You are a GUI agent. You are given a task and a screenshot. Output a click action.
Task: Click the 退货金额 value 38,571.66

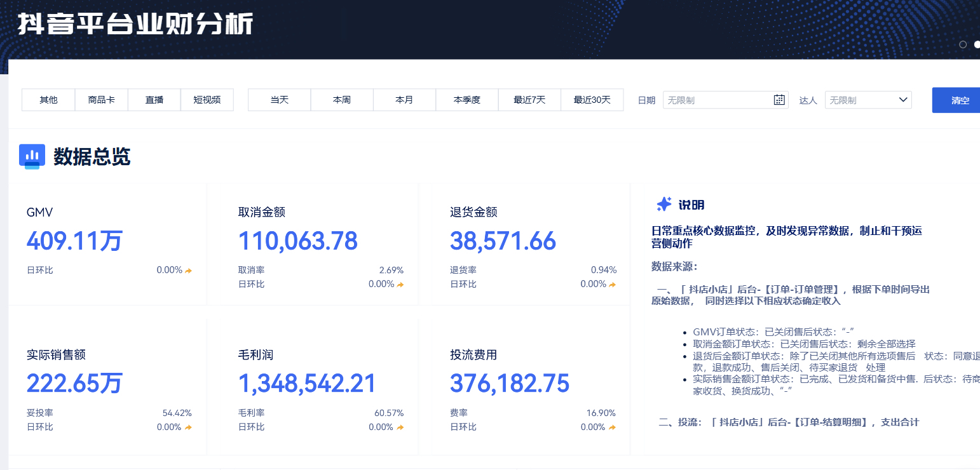pyautogui.click(x=503, y=241)
